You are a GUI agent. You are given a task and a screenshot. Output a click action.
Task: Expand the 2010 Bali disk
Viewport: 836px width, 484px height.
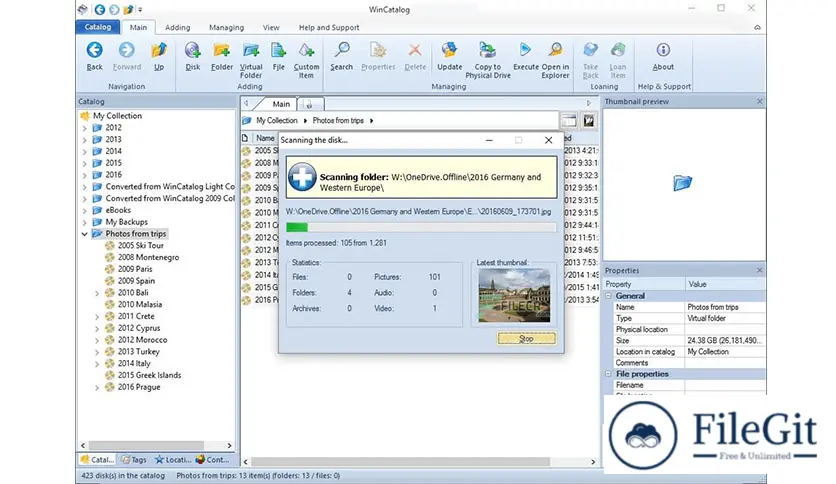pyautogui.click(x=97, y=293)
